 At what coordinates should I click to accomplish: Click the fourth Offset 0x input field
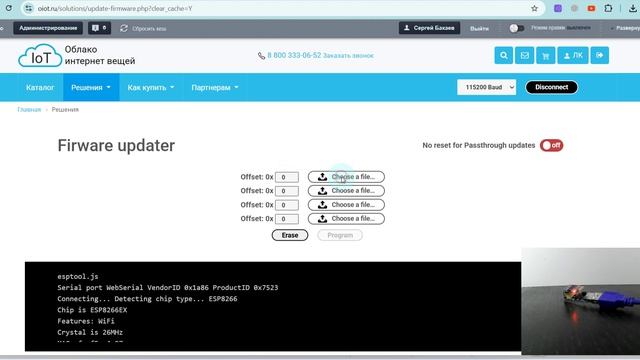point(287,219)
